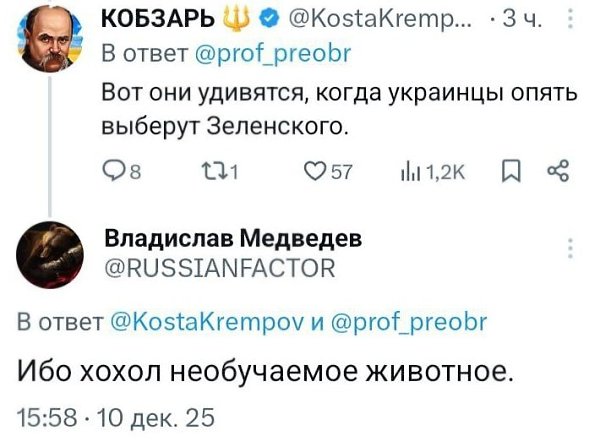
Task: Click the reply icon with 8 replies
Action: point(113,176)
